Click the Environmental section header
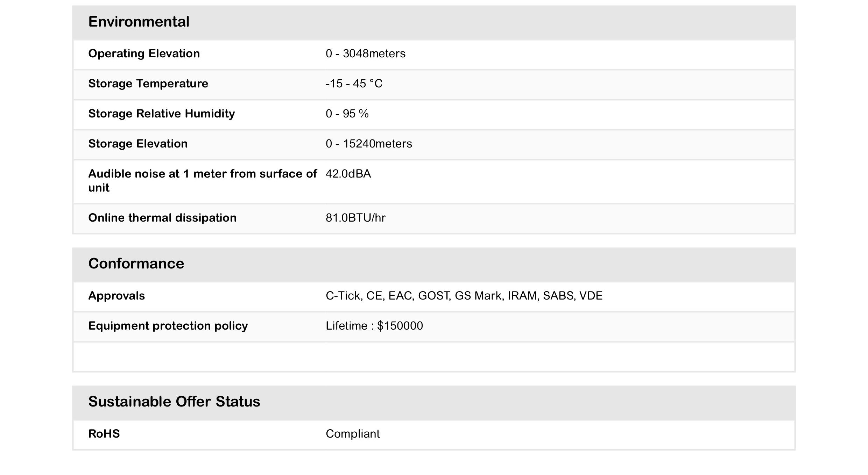The image size is (868, 475). point(139,22)
